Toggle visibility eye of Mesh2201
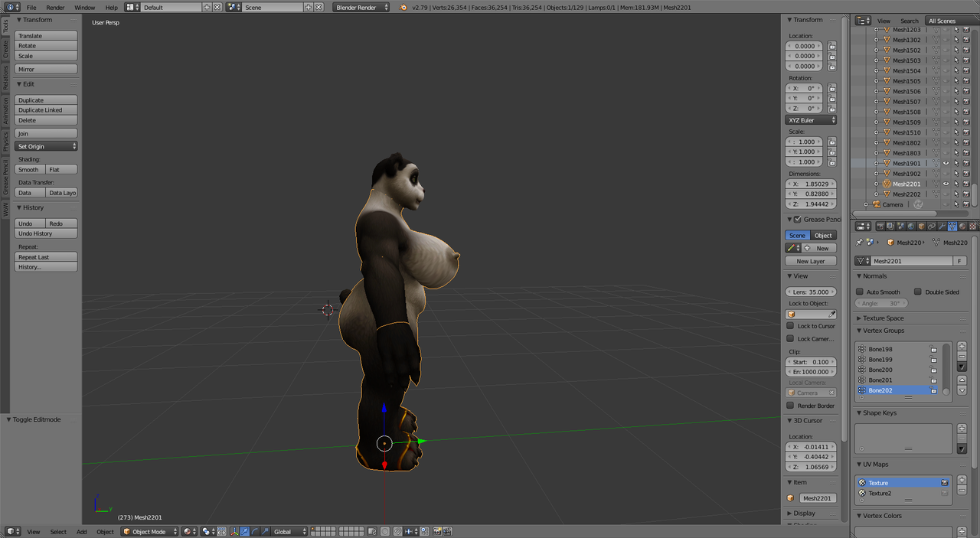Screen dimensions: 980x538 (x=946, y=184)
